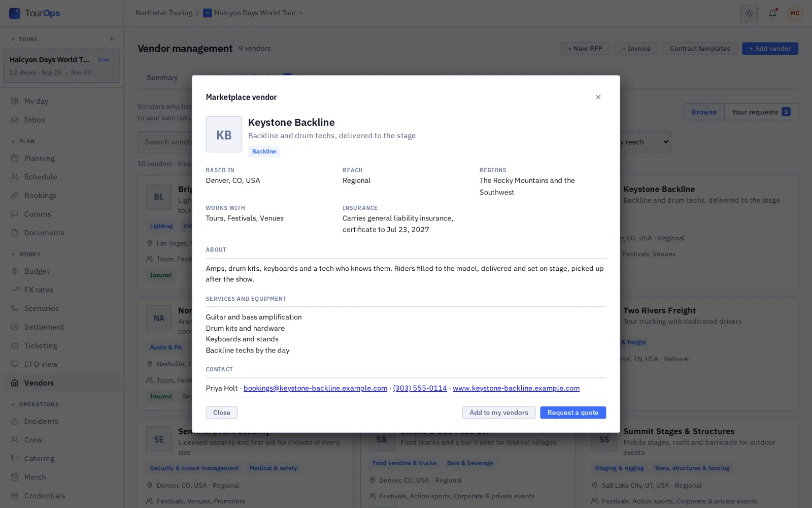
Task: Open Bookings in sidebar
Action: [x=62, y=196]
